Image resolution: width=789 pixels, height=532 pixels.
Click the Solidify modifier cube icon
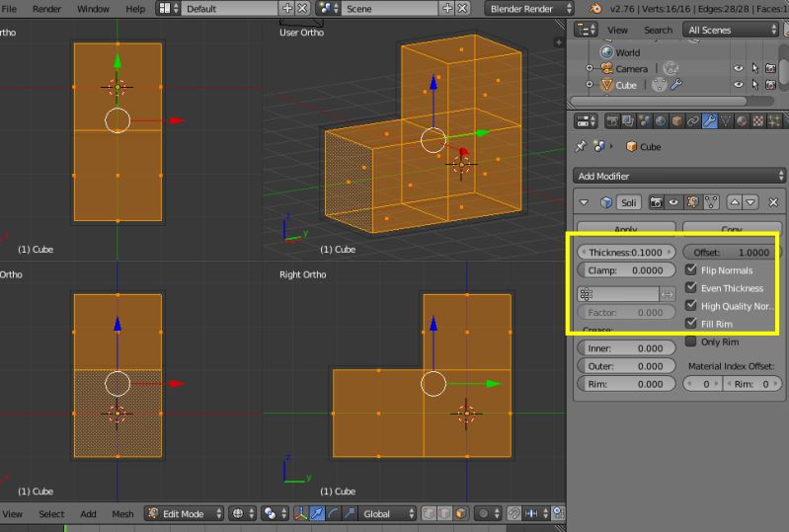click(606, 202)
